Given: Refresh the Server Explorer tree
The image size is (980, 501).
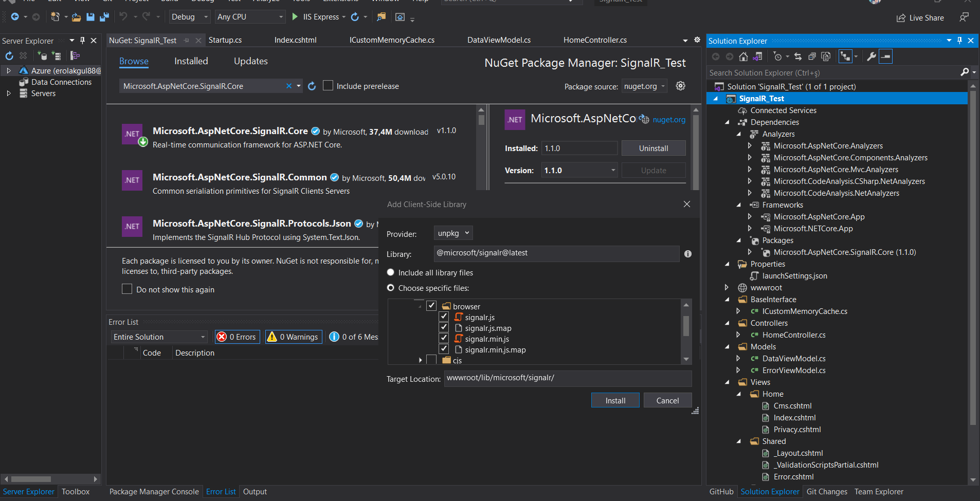Looking at the screenshot, I should pyautogui.click(x=9, y=55).
